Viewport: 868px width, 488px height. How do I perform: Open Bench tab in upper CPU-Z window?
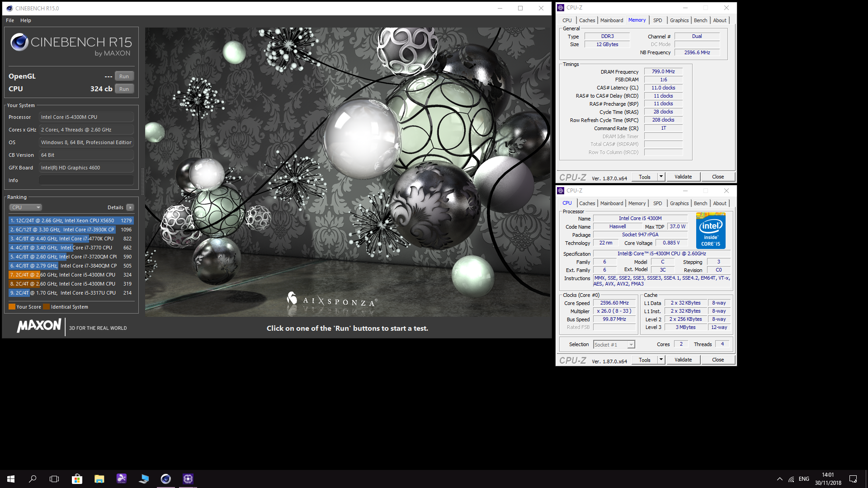pyautogui.click(x=700, y=20)
